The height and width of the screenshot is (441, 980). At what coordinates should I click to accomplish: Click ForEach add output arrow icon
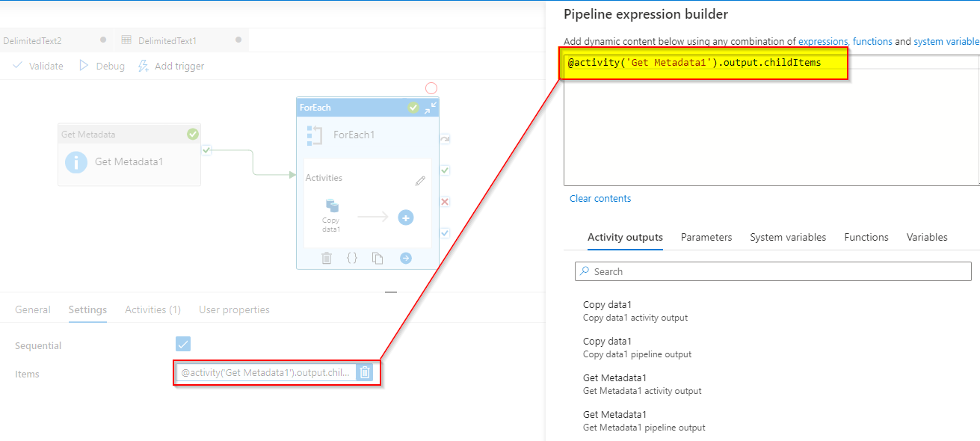(x=406, y=258)
